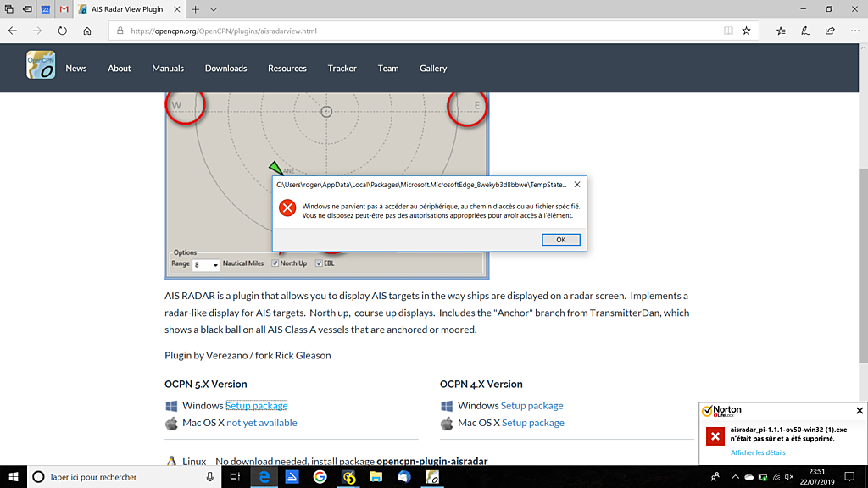This screenshot has height=488, width=868.
Task: Toggle the EBL checkbox
Action: (x=319, y=263)
